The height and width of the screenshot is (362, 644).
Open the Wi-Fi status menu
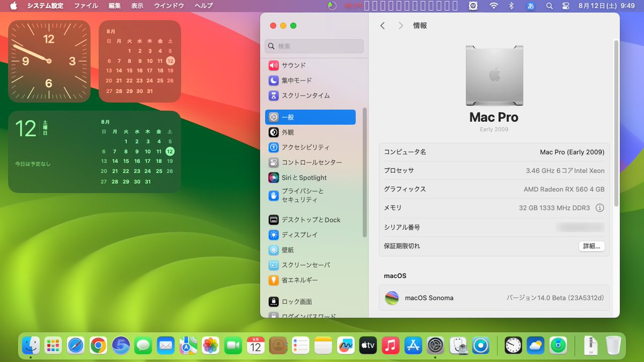[494, 6]
